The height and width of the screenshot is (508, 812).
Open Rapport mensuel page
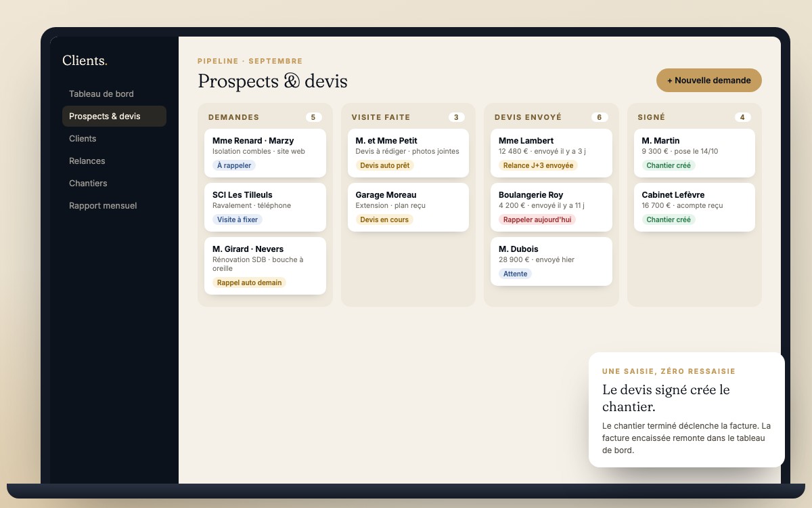[114, 206]
